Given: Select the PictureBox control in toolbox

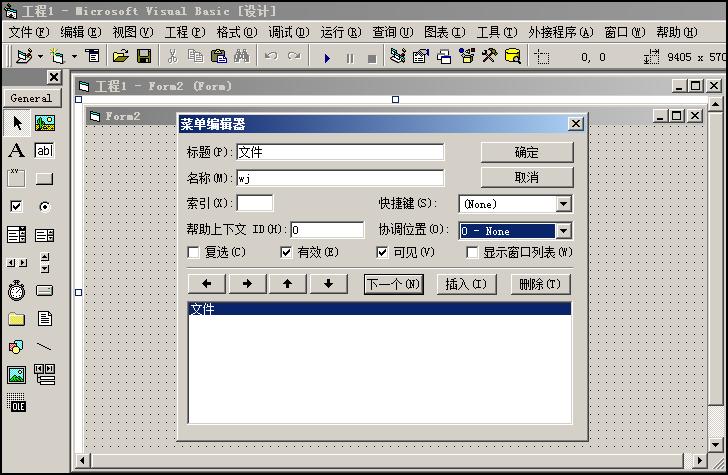Looking at the screenshot, I should tap(45, 123).
